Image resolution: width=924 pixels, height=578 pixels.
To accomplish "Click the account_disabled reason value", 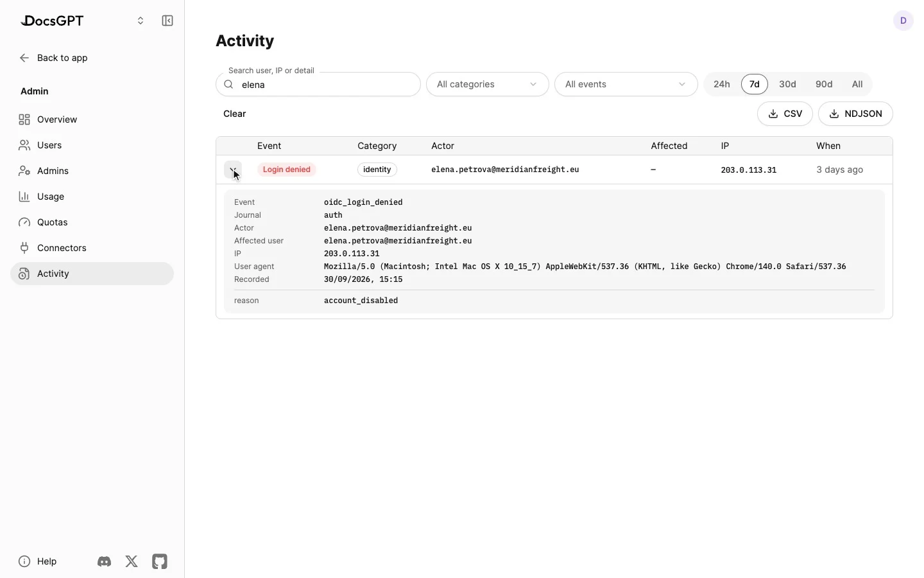I will (x=361, y=301).
